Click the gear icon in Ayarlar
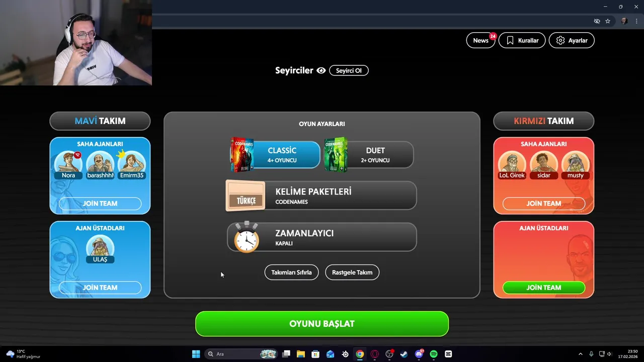The image size is (644, 362). pyautogui.click(x=560, y=40)
